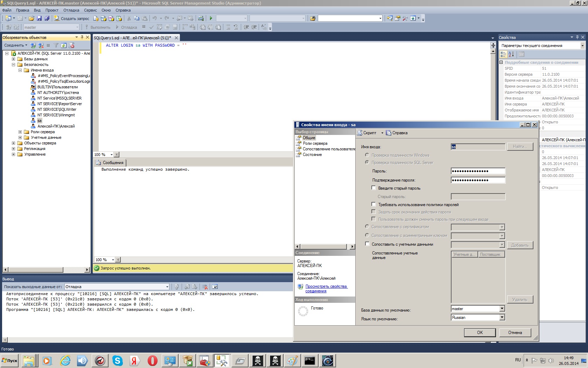Click 'Отмена' button in login properties dialog

click(x=515, y=333)
